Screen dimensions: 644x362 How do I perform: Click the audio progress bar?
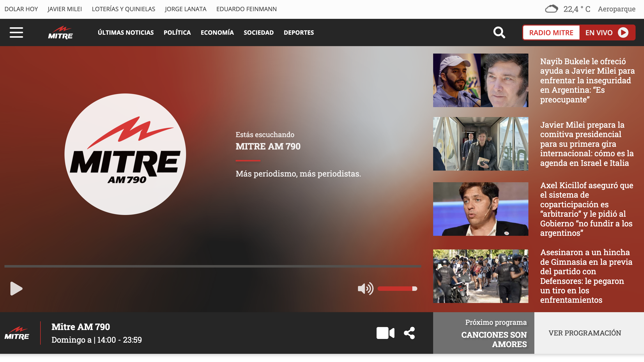(213, 266)
